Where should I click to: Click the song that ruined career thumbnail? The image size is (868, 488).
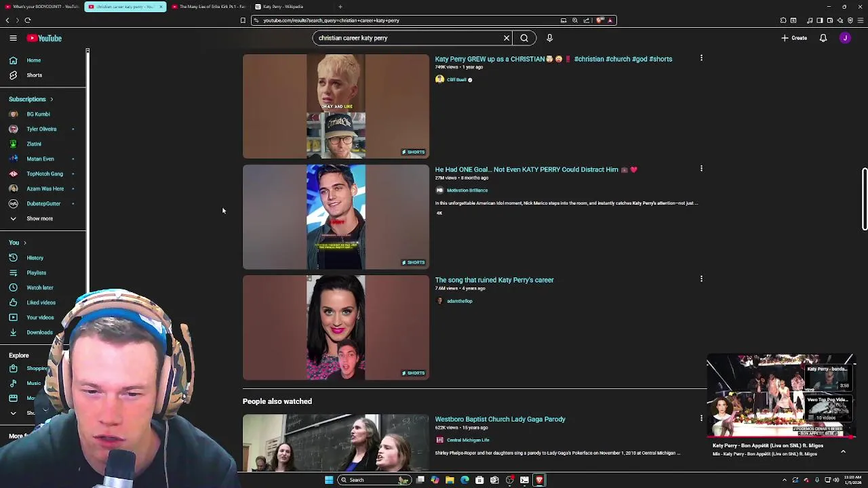[x=336, y=327]
